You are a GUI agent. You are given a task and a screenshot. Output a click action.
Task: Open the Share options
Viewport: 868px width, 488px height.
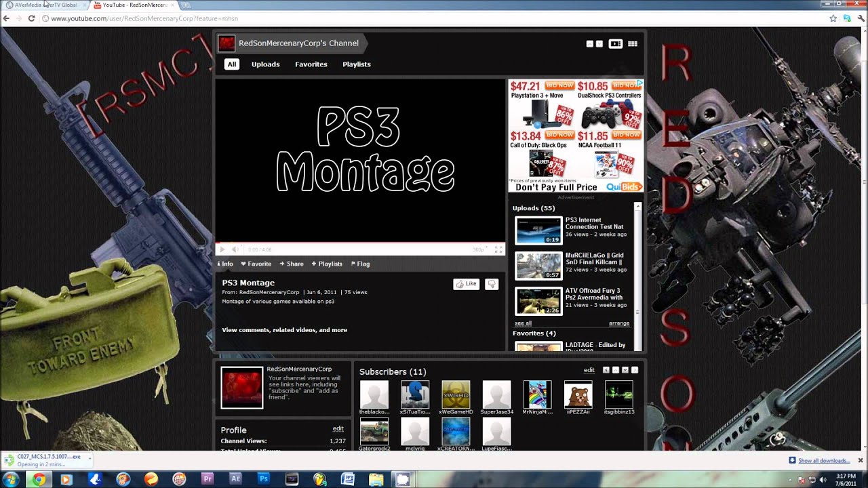click(x=292, y=264)
